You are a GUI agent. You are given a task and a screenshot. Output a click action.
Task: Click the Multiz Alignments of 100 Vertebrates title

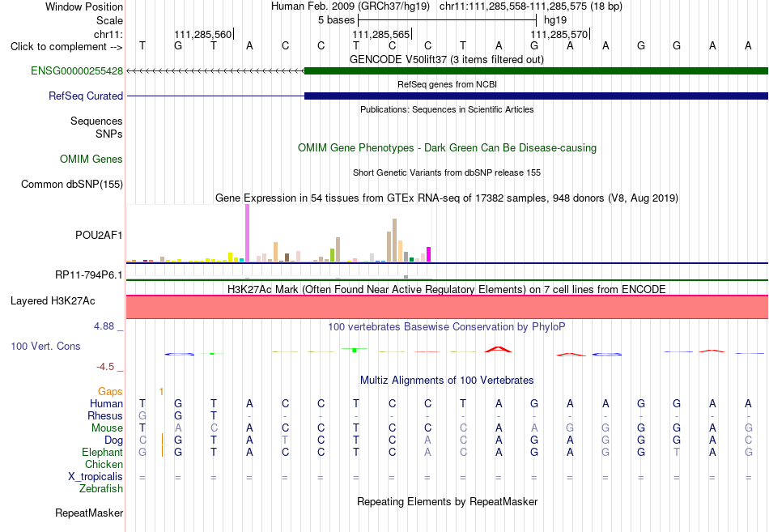[x=447, y=380]
